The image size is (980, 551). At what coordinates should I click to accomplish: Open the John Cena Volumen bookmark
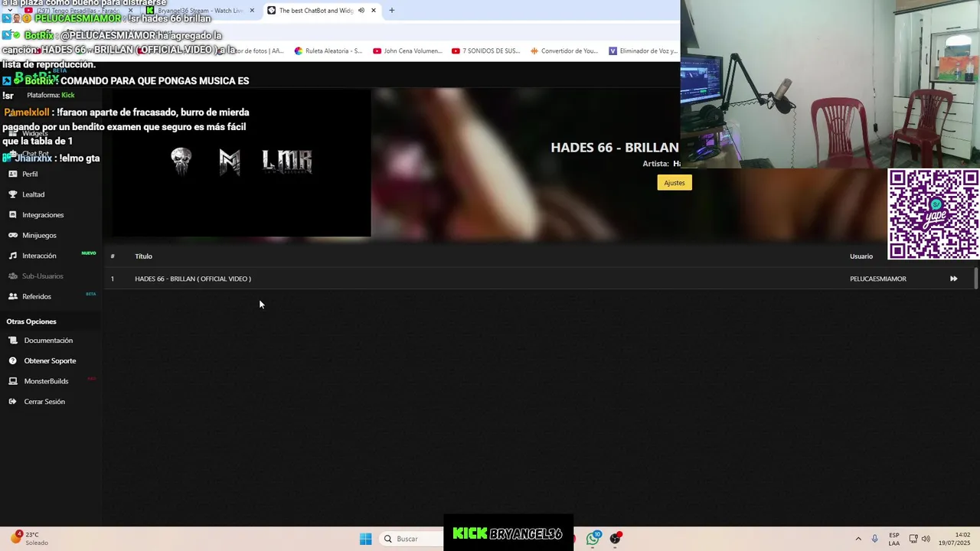pyautogui.click(x=407, y=51)
